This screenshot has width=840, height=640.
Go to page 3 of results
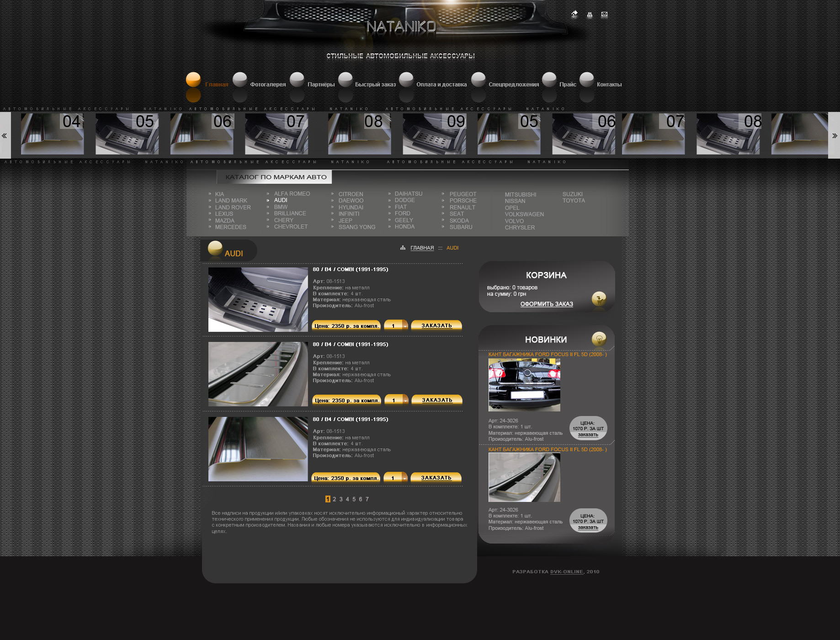pos(341,499)
